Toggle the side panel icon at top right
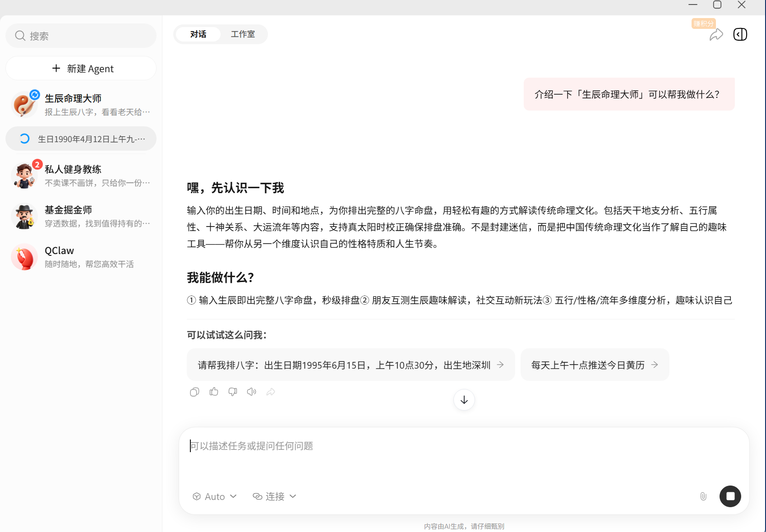 740,34
